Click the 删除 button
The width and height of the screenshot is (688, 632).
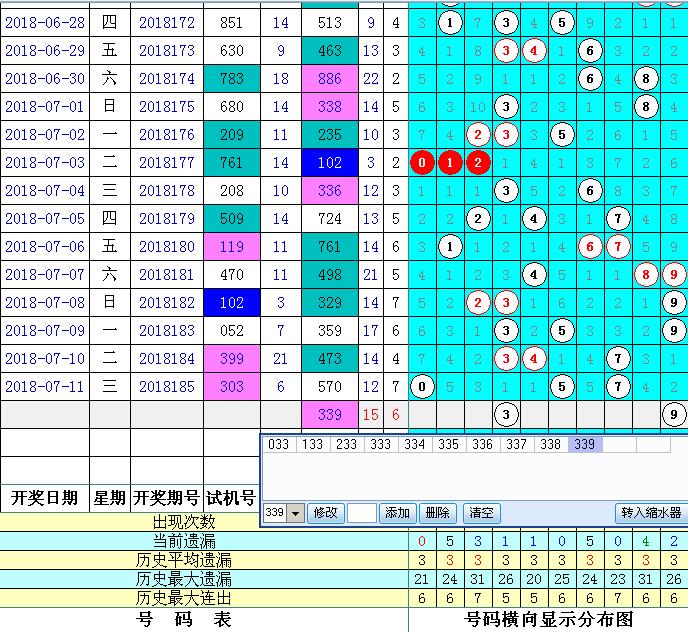click(x=437, y=513)
